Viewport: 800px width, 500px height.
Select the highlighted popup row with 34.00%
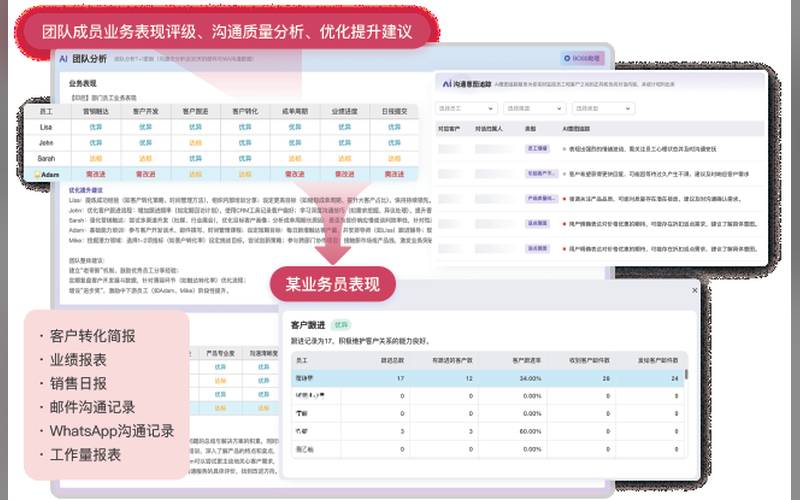[x=488, y=378]
